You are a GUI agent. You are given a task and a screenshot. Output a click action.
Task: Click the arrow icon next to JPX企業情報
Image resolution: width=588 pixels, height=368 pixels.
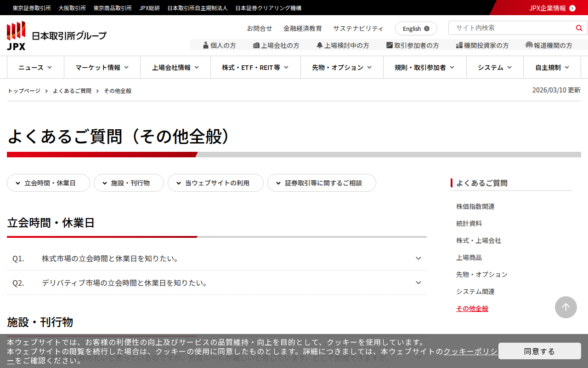point(572,8)
